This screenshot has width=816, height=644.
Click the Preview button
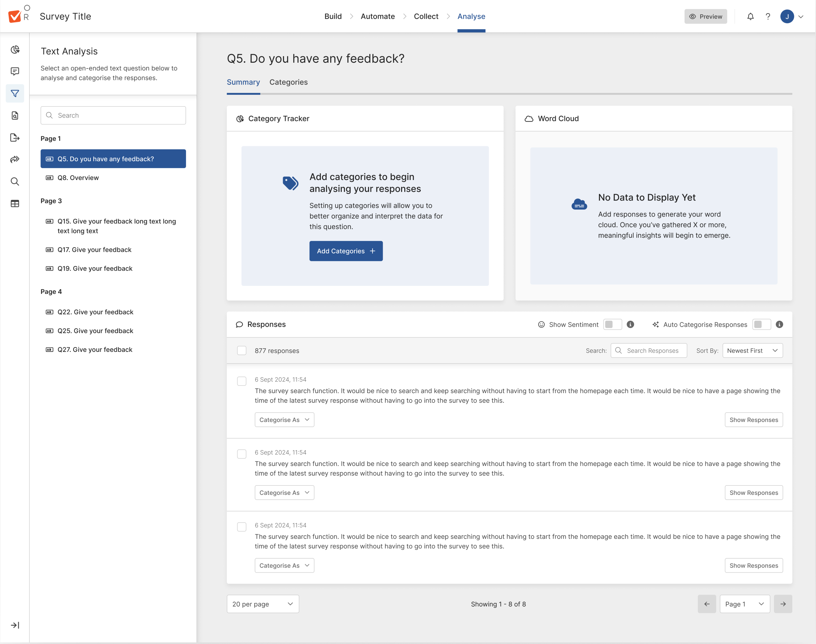pyautogui.click(x=706, y=16)
